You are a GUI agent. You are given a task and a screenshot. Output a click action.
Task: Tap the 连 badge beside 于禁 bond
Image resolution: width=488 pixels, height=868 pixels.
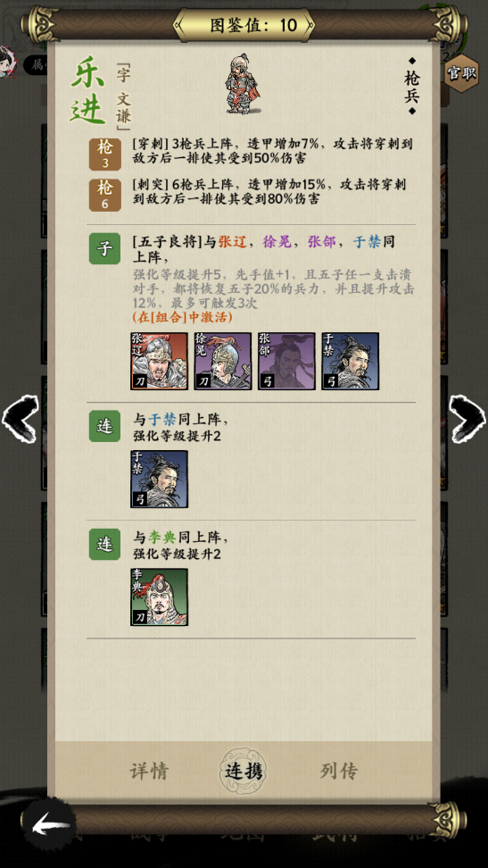(104, 426)
